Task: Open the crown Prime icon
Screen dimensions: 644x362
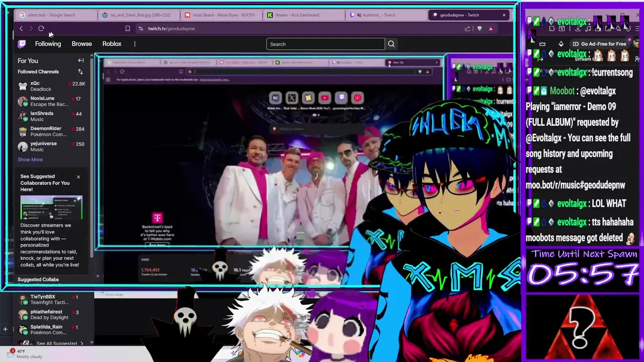Action: pos(542,44)
